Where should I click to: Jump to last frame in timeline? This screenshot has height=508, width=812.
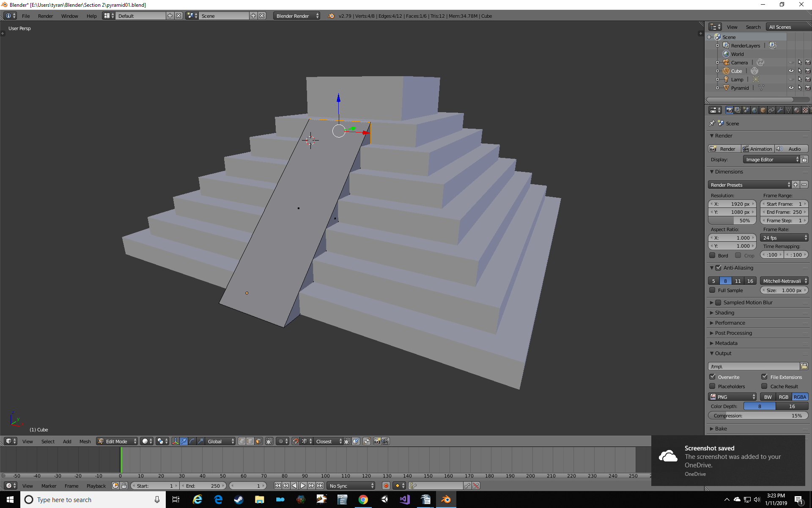pos(320,486)
